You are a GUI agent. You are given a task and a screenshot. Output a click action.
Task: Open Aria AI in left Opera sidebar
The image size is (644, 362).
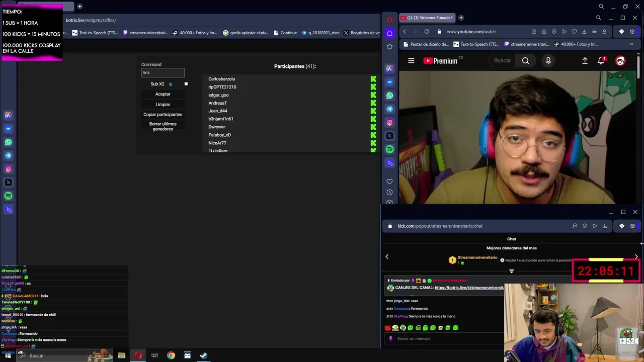tap(8, 115)
